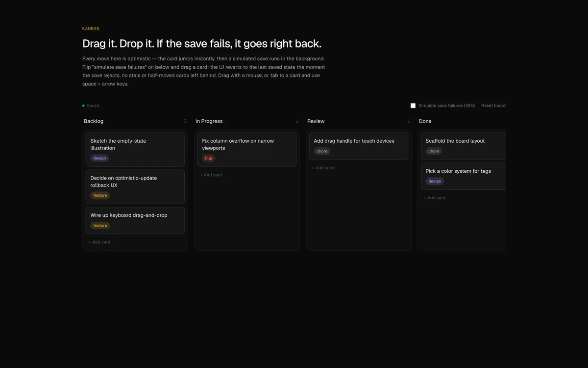Click the bug tag on Fix column overflow

click(x=209, y=158)
